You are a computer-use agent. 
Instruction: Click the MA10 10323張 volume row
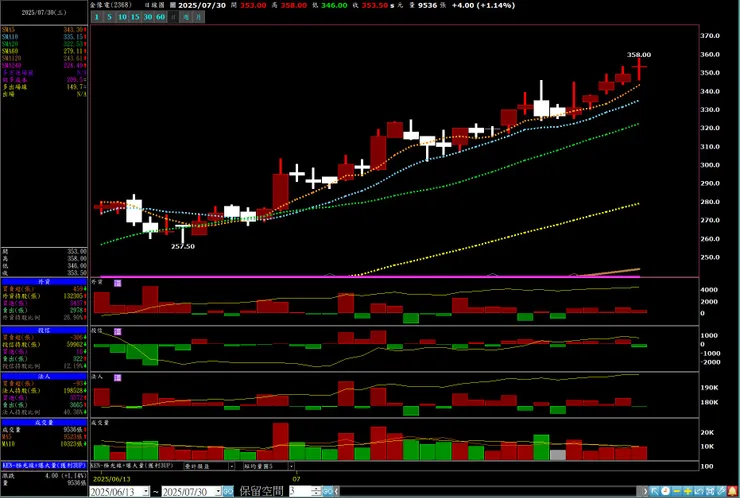44,444
